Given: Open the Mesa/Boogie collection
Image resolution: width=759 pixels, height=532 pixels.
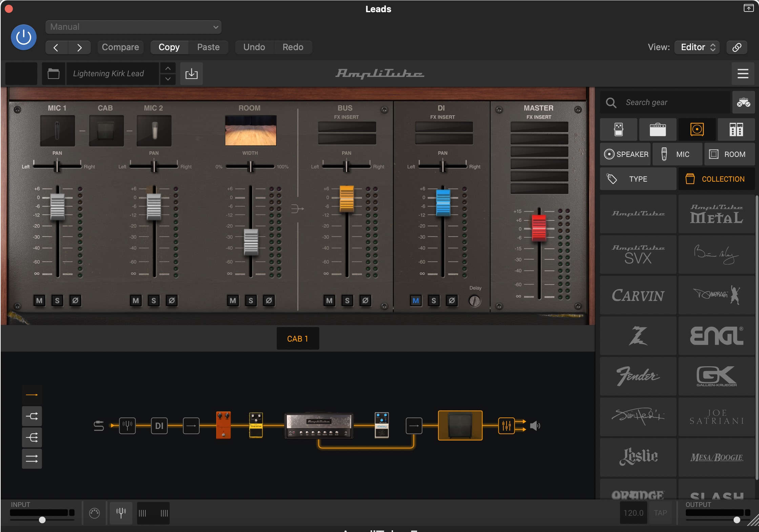Looking at the screenshot, I should [717, 457].
